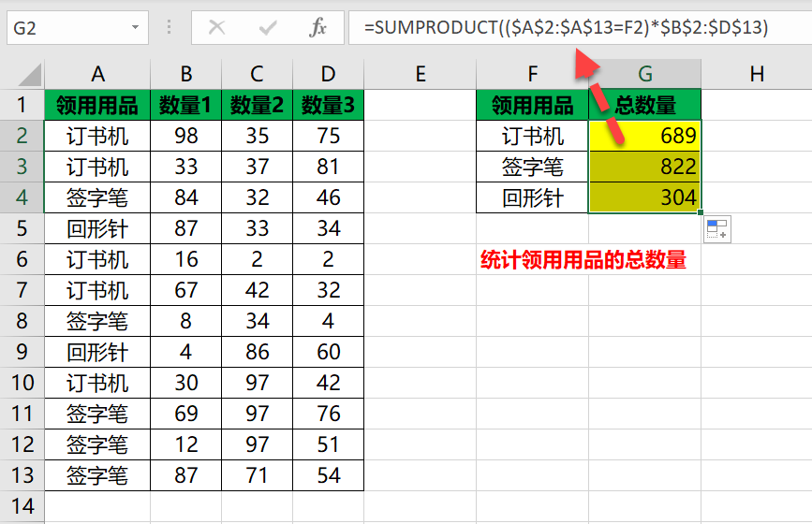Click cell B2 with value 98
This screenshot has height=524, width=812.
click(x=186, y=136)
